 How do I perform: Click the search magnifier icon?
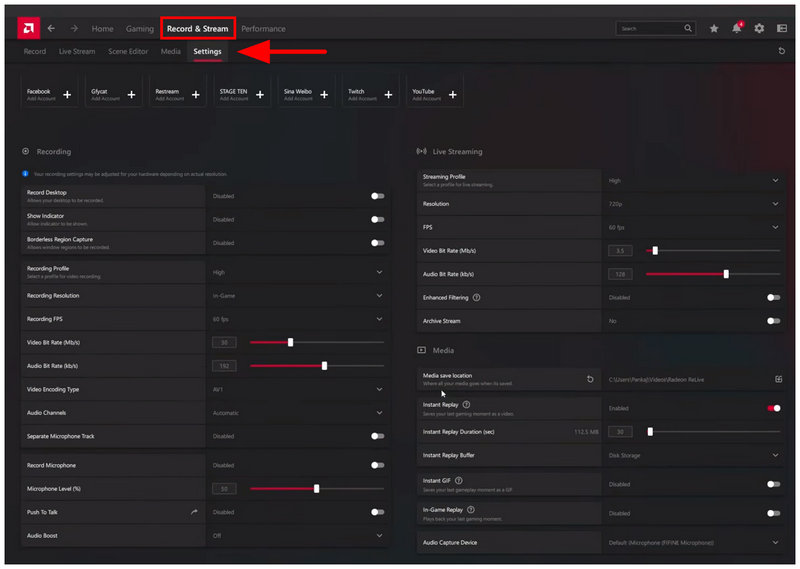click(688, 29)
